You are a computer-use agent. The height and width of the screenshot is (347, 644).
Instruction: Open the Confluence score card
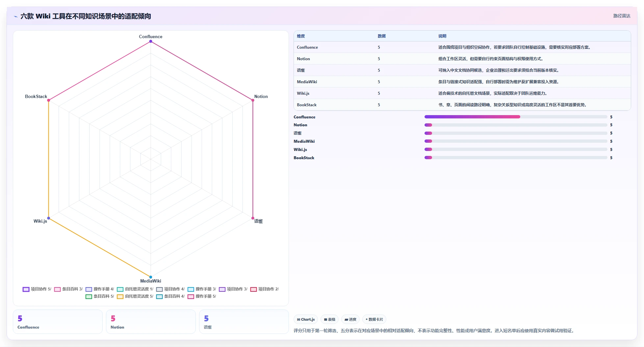tap(58, 322)
